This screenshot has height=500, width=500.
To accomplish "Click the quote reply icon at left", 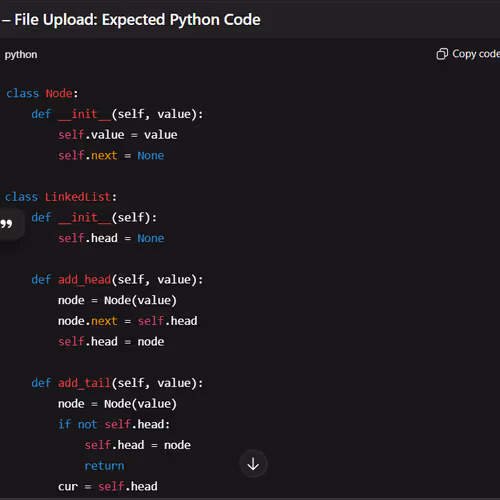I will (7, 224).
